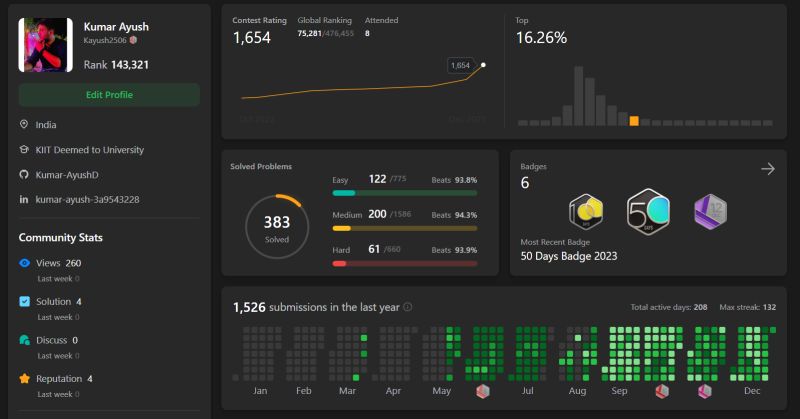Open the Kumar-AyushD GitHub link

67,175
